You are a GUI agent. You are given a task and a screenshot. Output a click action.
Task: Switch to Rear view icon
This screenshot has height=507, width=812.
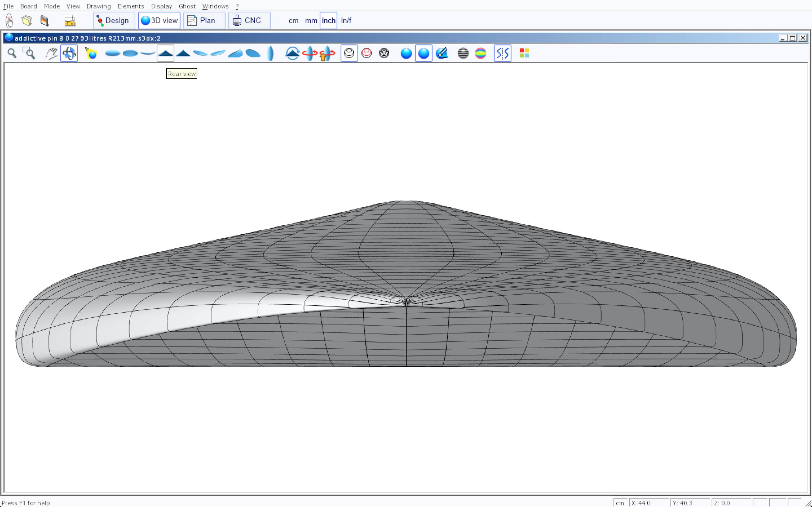coord(166,53)
